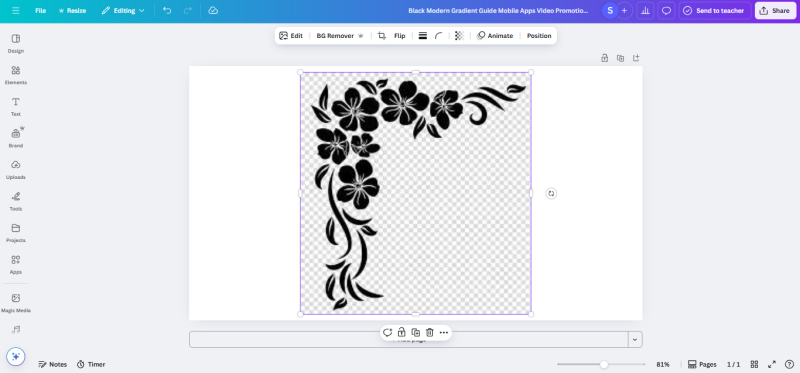800x373 pixels.
Task: Click Animate in the toolbar
Action: pyautogui.click(x=495, y=36)
